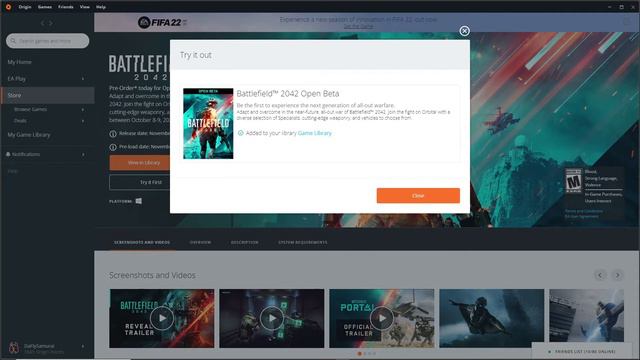Click the navigate forward arrow in sidebar
640x360 pixels.
tap(51, 23)
